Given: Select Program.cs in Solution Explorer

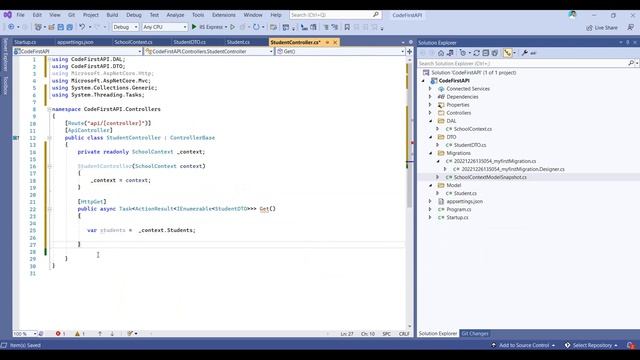Looking at the screenshot, I should [458, 209].
